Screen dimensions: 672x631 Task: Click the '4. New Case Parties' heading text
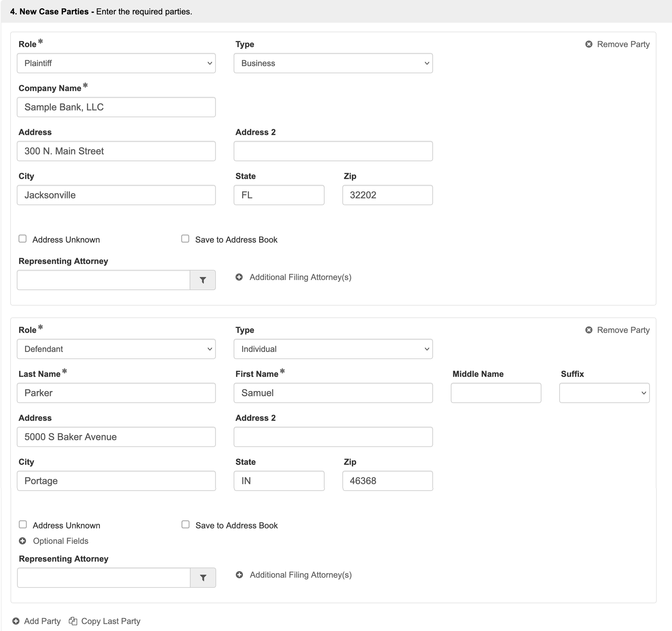[49, 12]
